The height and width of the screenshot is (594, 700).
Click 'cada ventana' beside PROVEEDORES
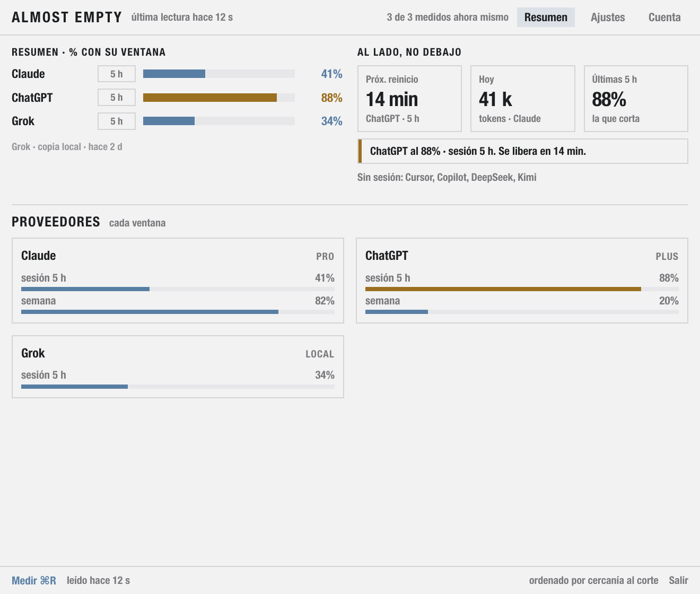(x=137, y=223)
